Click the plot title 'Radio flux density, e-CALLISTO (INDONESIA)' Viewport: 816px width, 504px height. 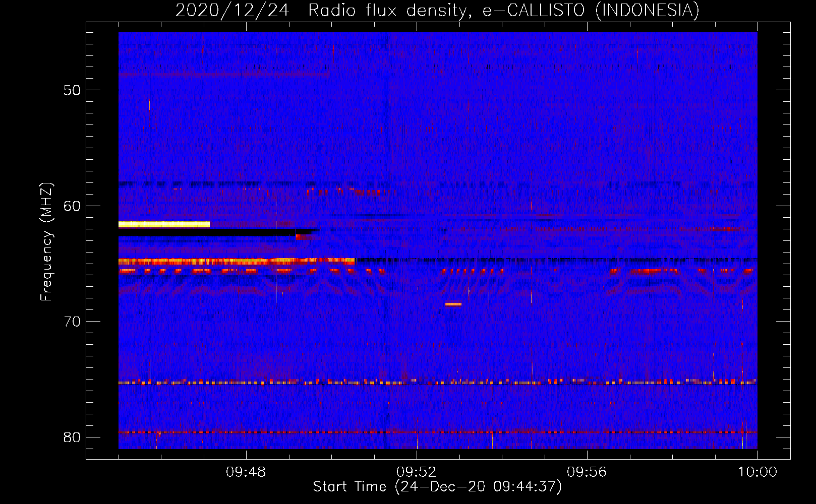point(503,11)
